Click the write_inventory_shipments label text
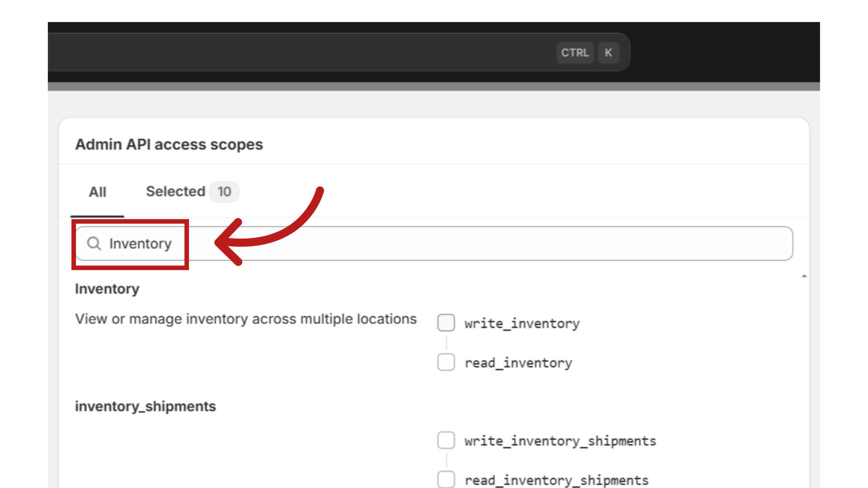Screen dimensions: 868x488 coord(561,441)
